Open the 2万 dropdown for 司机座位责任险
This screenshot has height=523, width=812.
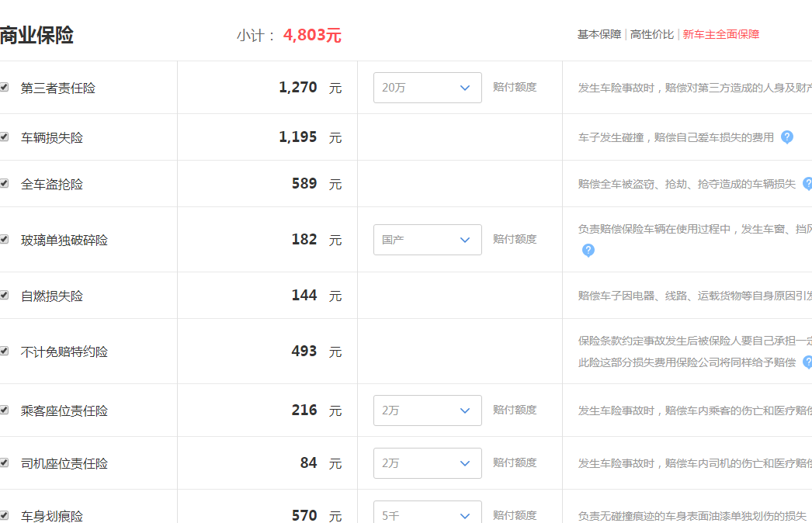[x=427, y=463]
